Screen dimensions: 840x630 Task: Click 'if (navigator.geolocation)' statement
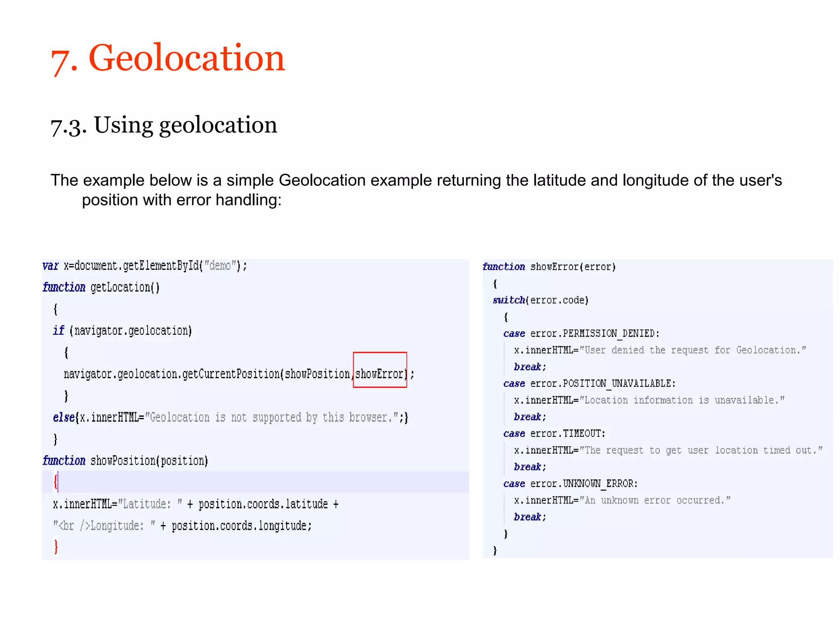pyautogui.click(x=122, y=331)
